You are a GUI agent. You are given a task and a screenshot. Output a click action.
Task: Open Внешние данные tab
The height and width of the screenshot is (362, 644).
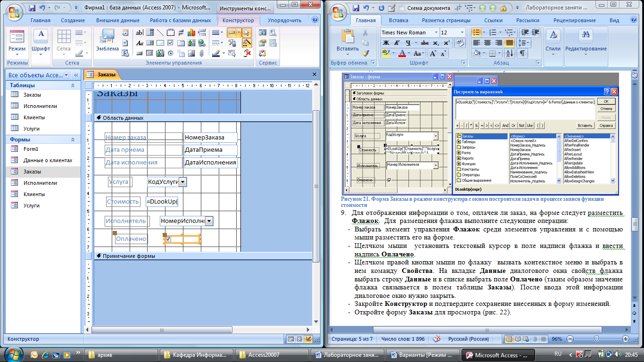pos(117,20)
